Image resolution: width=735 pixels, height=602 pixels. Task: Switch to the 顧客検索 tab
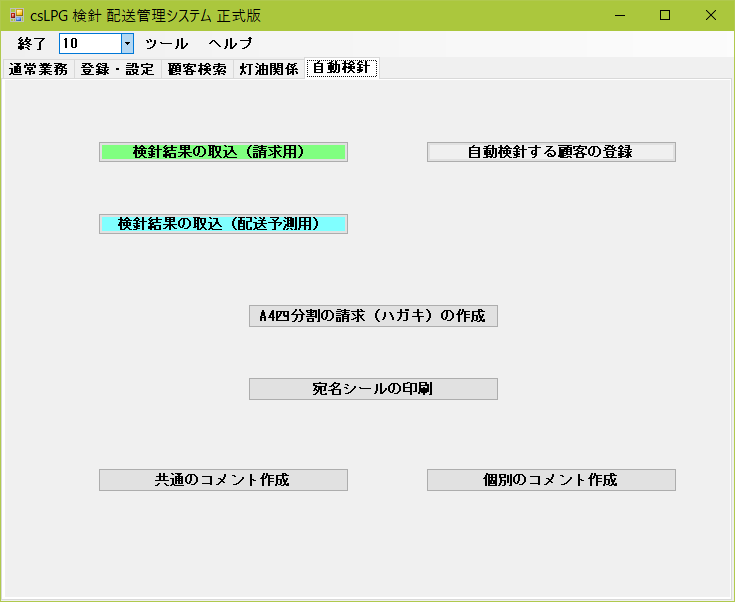[x=197, y=69]
